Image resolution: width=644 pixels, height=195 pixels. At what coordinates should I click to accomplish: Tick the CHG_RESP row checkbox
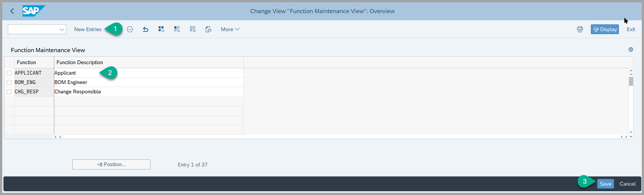point(9,91)
